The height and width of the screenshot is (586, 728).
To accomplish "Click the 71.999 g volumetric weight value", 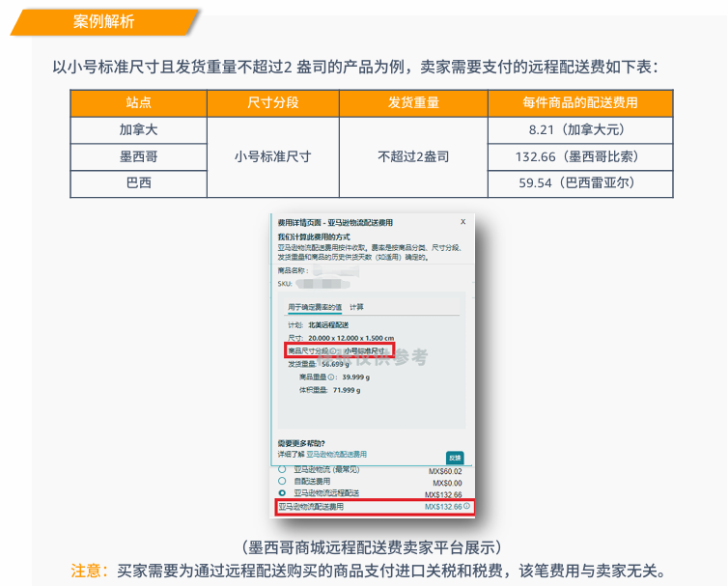I will (x=347, y=391).
